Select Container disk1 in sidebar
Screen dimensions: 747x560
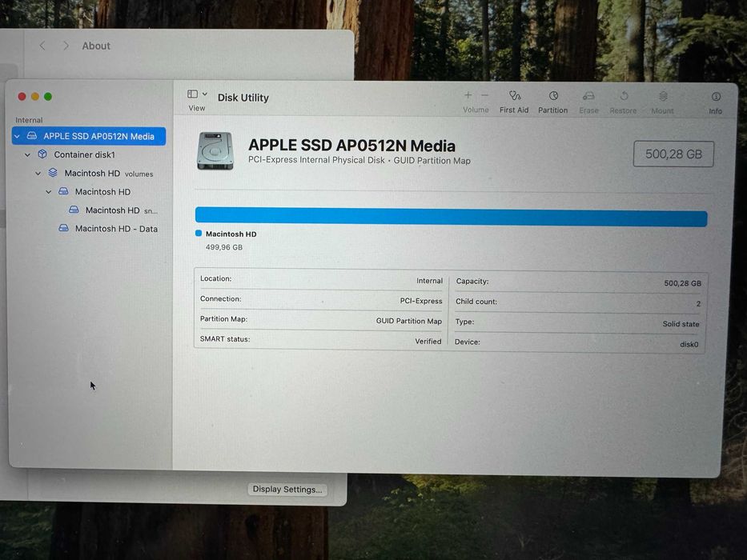pyautogui.click(x=84, y=154)
